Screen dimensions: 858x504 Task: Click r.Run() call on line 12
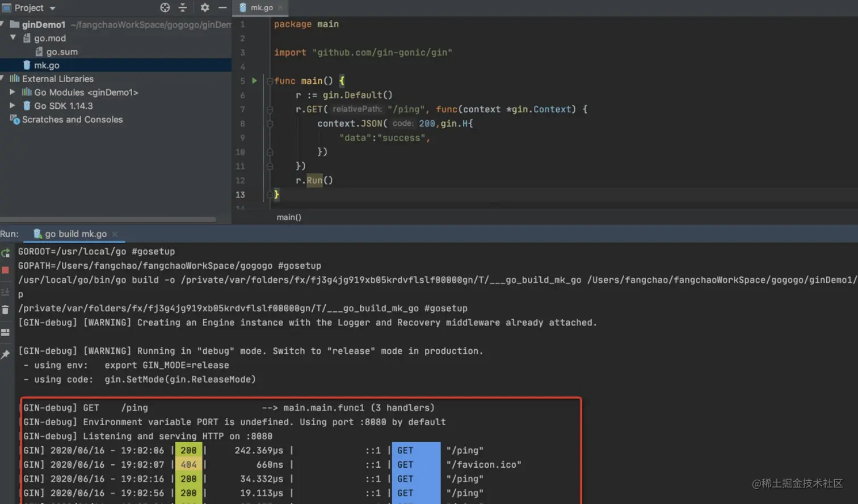tap(314, 180)
